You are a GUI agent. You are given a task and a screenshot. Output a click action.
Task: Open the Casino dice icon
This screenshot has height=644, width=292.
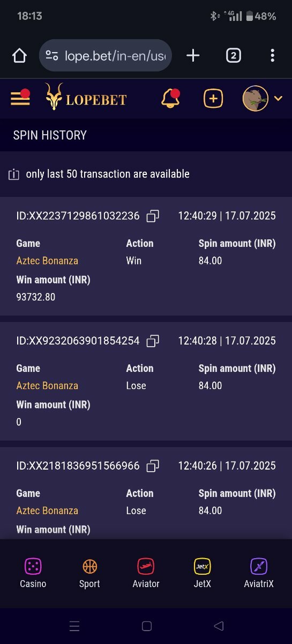[33, 566]
